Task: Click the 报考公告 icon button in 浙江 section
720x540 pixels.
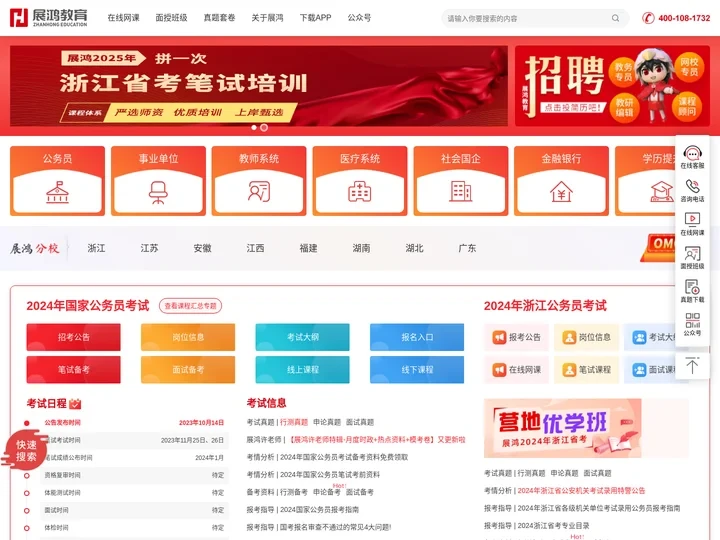Action: click(x=517, y=338)
